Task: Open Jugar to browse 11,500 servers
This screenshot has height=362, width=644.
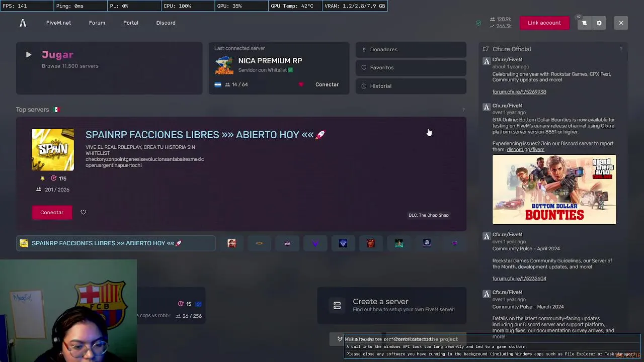Action: [109, 68]
